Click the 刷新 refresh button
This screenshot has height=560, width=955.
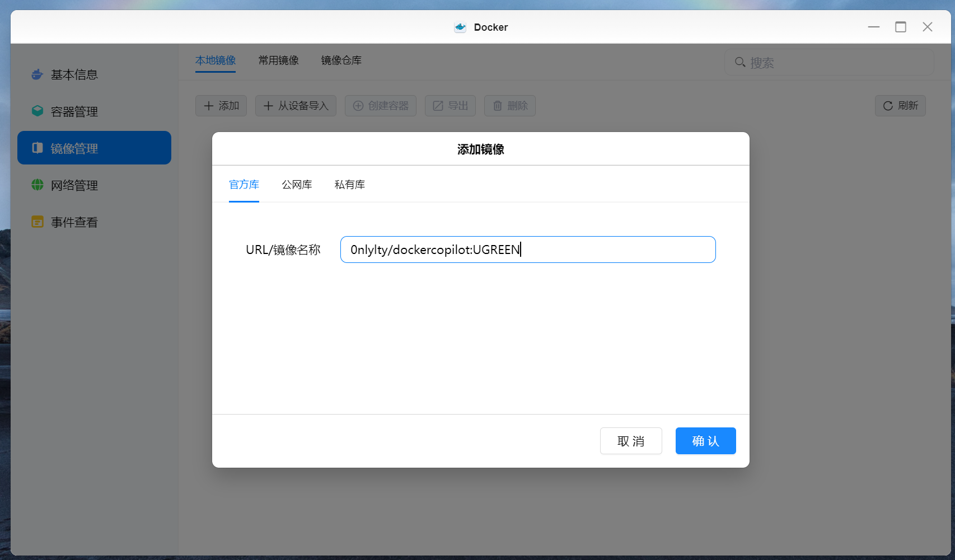pos(900,106)
